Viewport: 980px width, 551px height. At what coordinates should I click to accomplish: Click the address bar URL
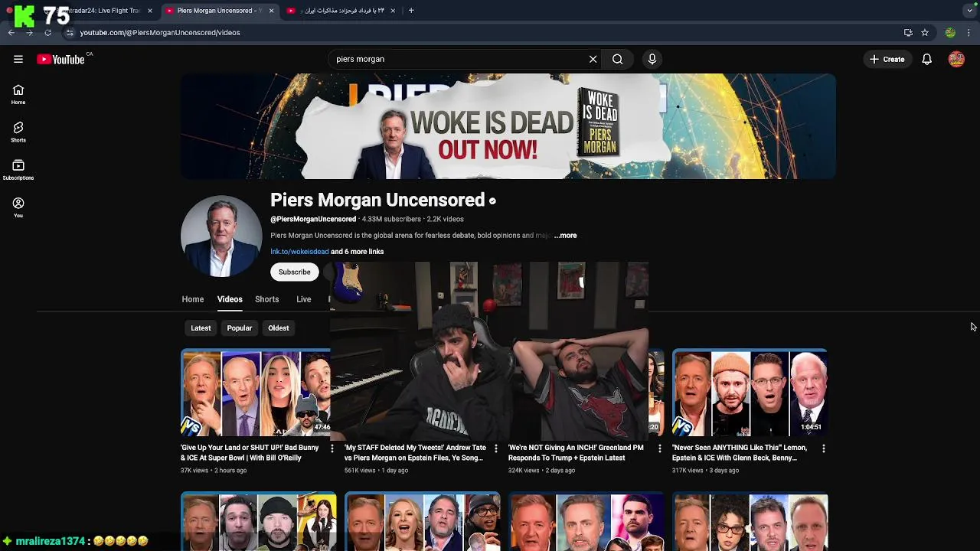click(x=160, y=32)
